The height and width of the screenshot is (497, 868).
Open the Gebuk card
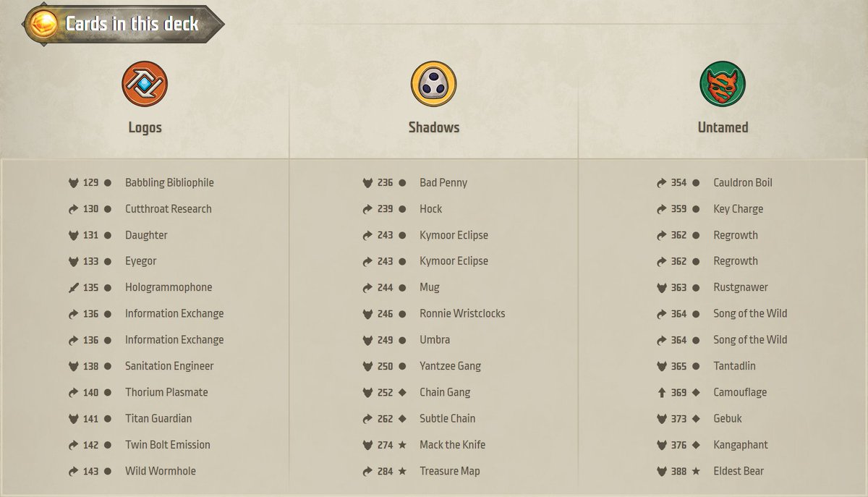(x=728, y=418)
